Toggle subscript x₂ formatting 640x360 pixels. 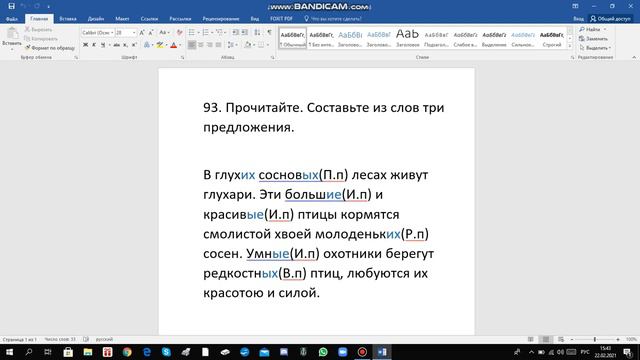point(125,45)
